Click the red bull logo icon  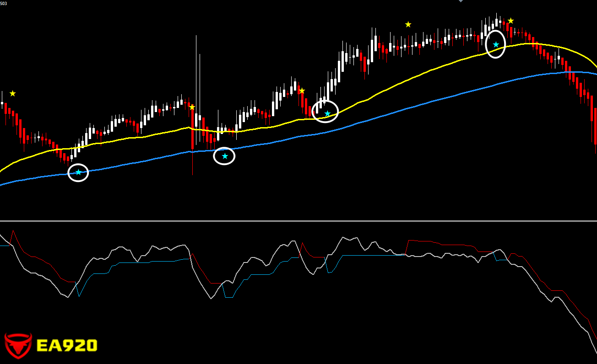[x=18, y=345]
